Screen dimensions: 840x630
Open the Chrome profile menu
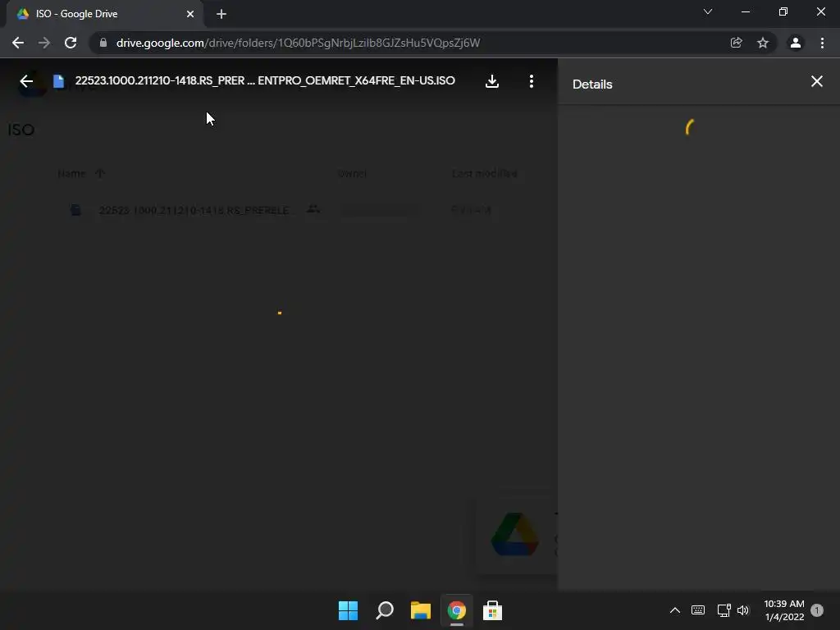(x=796, y=43)
